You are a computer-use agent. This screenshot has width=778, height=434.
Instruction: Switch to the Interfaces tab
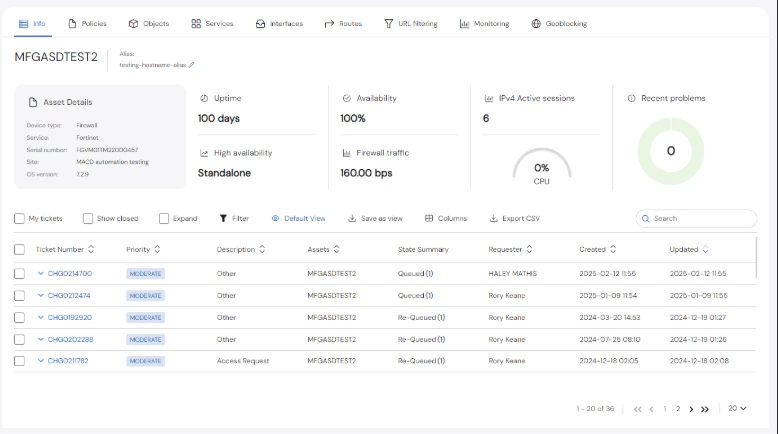[279, 23]
